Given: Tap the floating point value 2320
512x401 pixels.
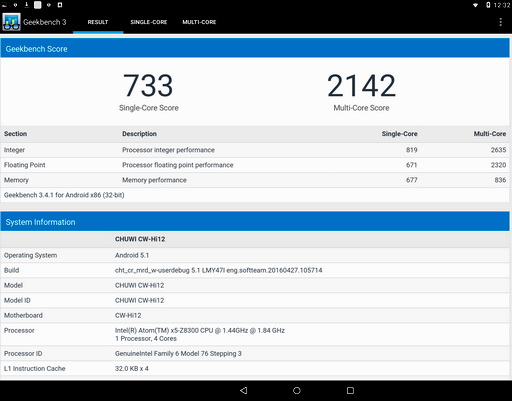Looking at the screenshot, I should coord(498,165).
